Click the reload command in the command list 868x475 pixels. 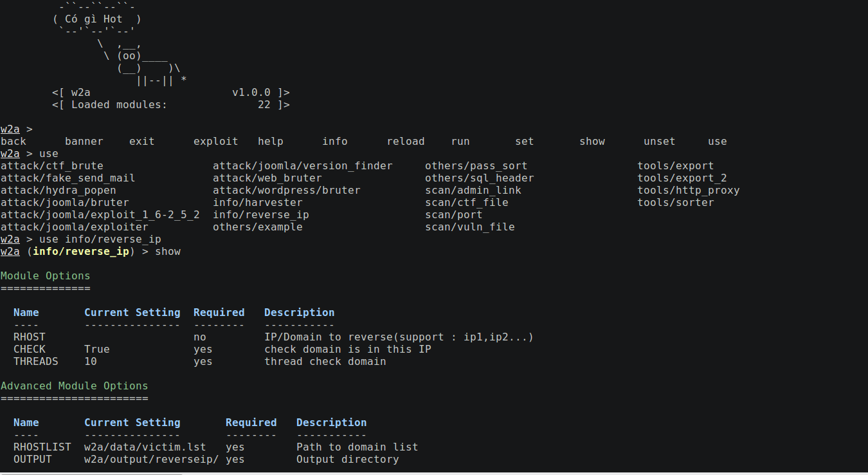tap(406, 142)
